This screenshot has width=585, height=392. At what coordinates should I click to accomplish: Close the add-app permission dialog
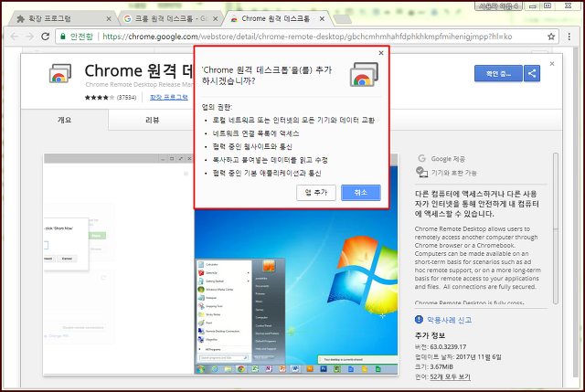[x=381, y=53]
